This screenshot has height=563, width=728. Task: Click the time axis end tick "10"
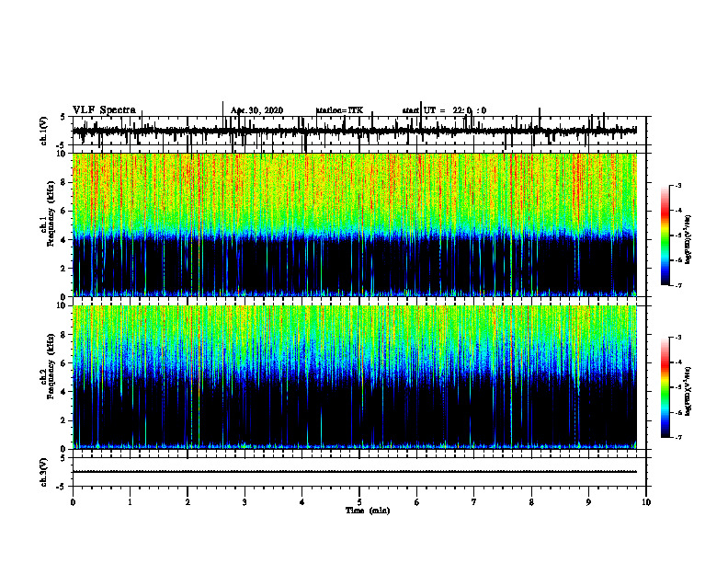click(x=646, y=502)
